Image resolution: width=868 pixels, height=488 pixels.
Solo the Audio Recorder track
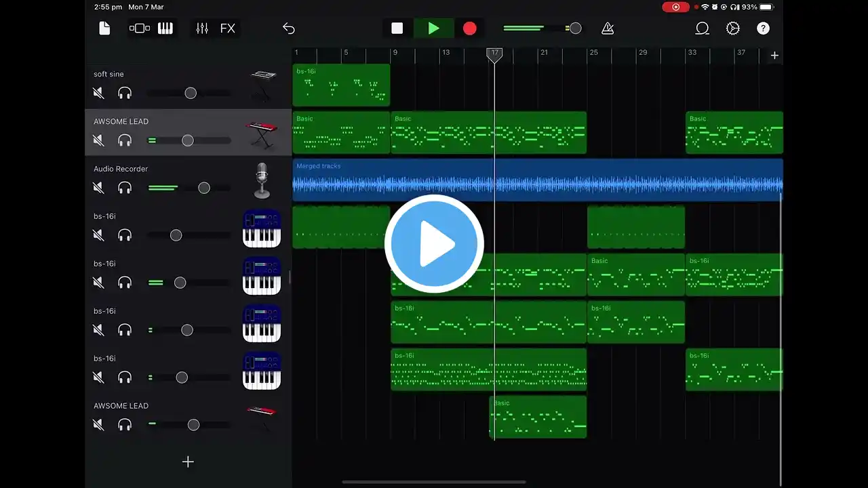pyautogui.click(x=125, y=188)
